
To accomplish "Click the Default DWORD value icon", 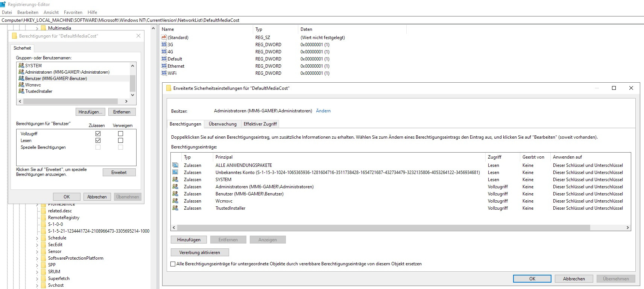I will 164,59.
